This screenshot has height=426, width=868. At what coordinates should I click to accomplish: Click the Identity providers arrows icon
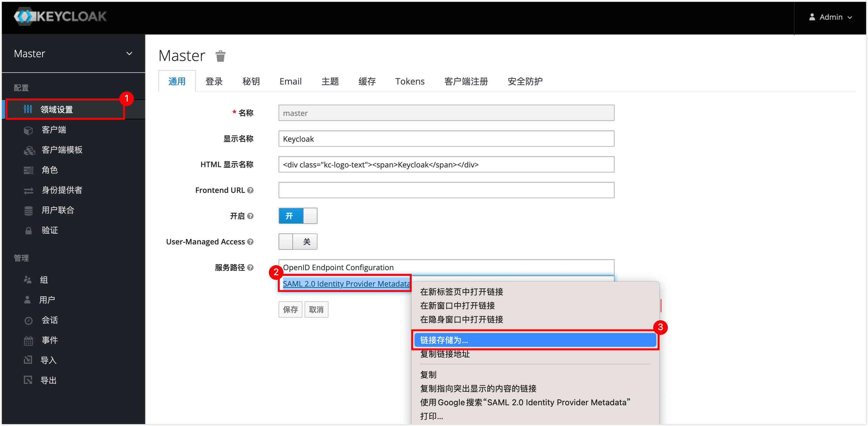29,190
